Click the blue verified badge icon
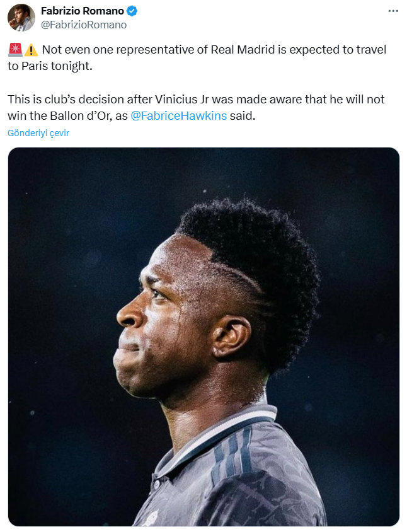The height and width of the screenshot is (532, 407). (132, 11)
